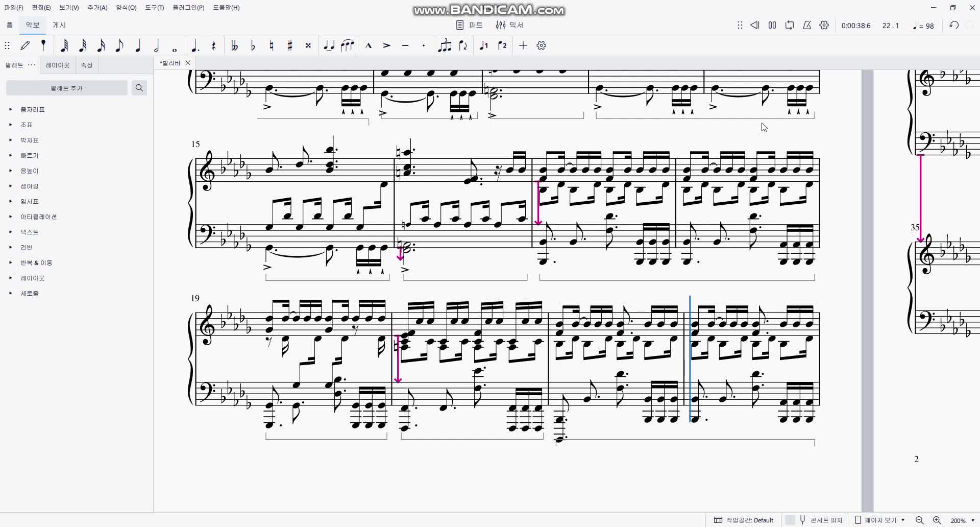Switch to voice 2
Viewport: 980px width, 527px height.
point(502,45)
